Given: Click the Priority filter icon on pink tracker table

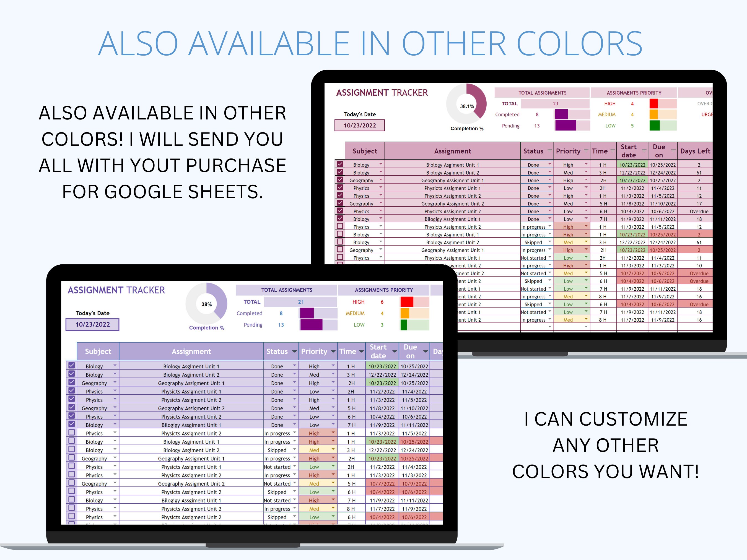Looking at the screenshot, I should (586, 151).
